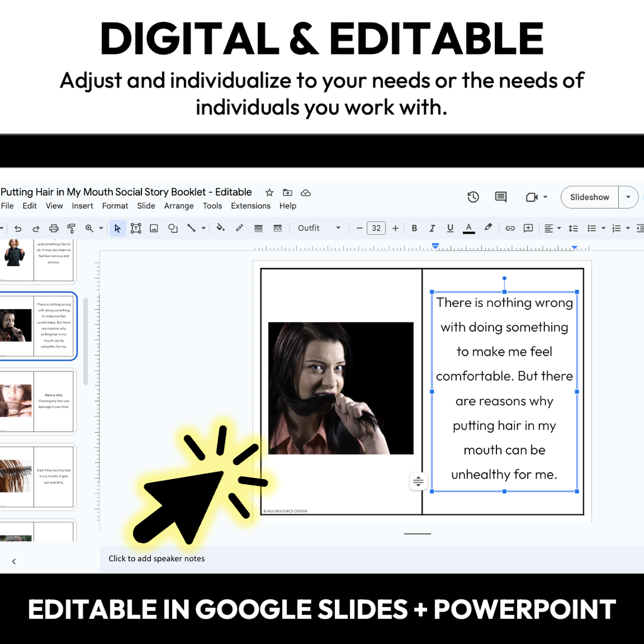Select the paint format roller tool

[x=71, y=228]
